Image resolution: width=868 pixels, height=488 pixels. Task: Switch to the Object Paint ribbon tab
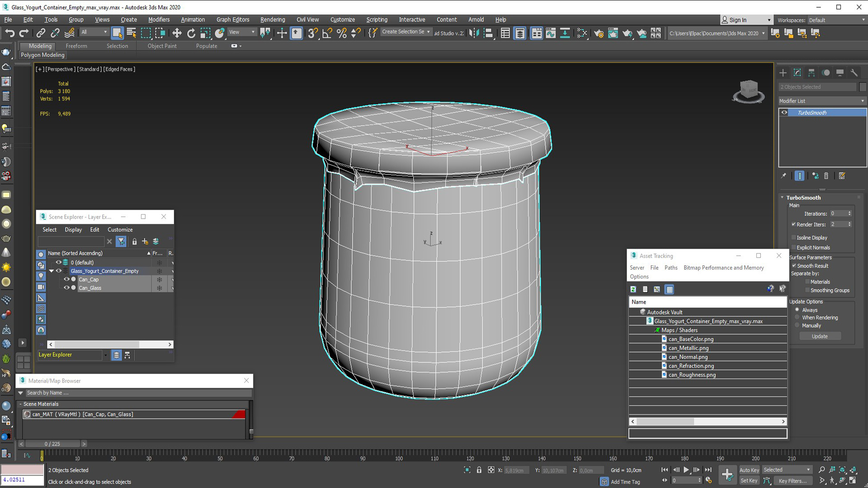pos(162,46)
